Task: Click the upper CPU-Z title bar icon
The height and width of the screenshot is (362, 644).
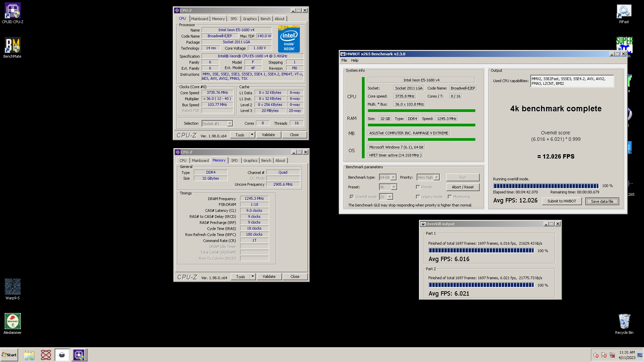Action: (x=177, y=10)
